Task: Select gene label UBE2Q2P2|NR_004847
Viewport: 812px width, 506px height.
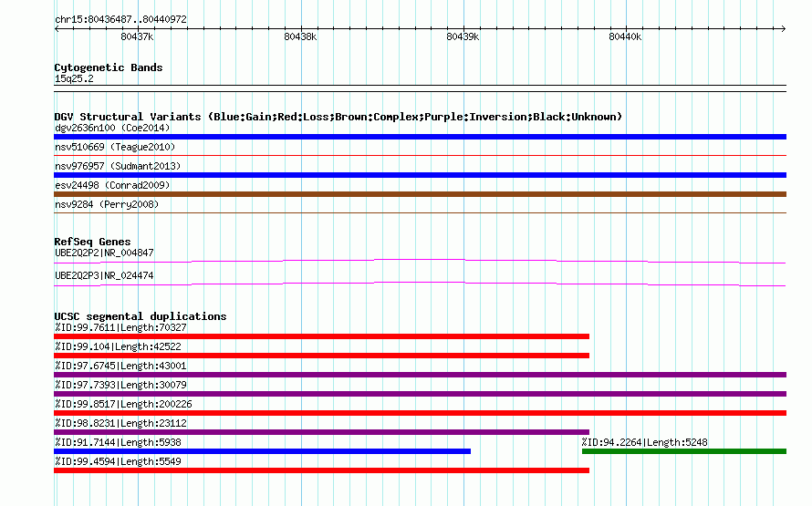Action: pyautogui.click(x=104, y=253)
